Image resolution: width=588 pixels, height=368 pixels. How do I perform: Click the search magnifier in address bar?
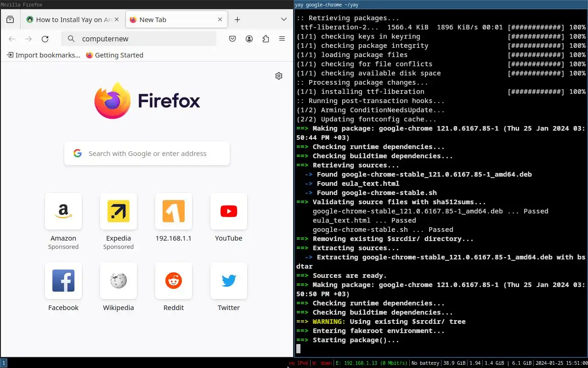[x=71, y=39]
